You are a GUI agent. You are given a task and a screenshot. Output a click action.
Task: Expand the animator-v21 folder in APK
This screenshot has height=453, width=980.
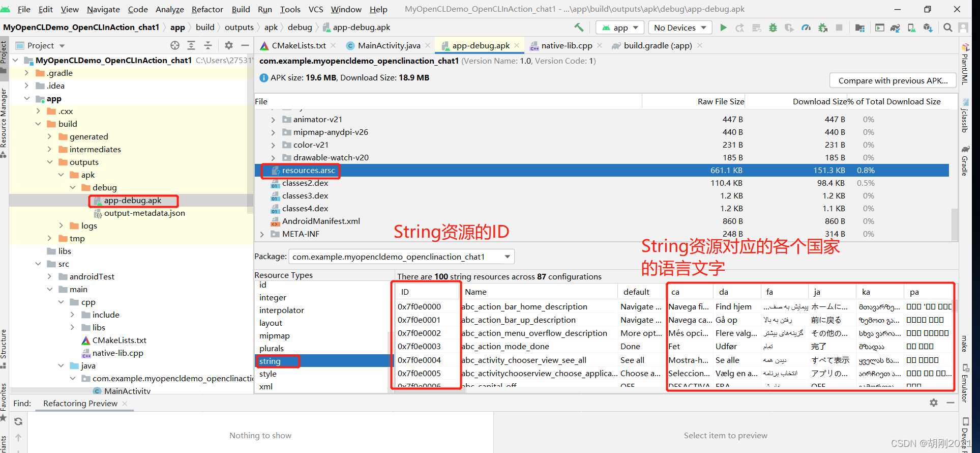click(273, 120)
